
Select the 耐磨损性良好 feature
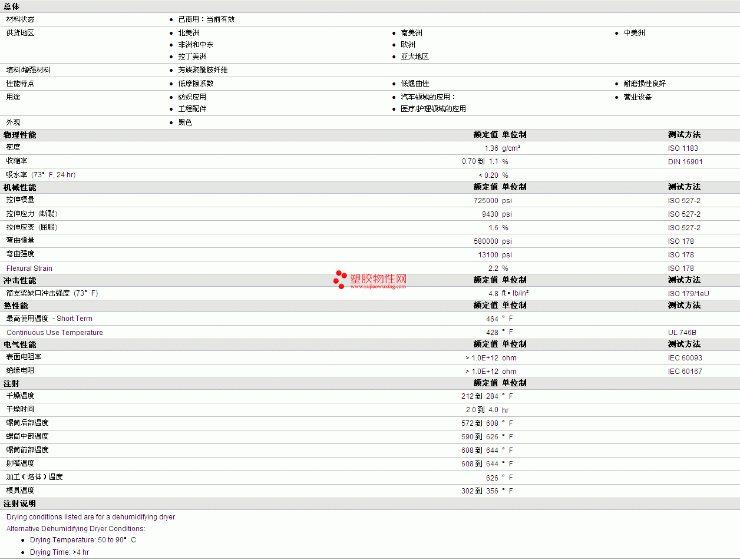point(645,84)
